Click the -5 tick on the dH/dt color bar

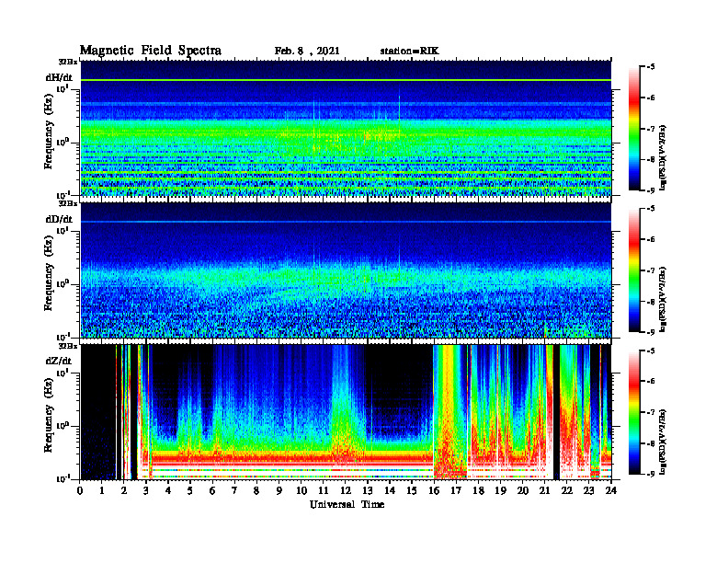(x=650, y=67)
